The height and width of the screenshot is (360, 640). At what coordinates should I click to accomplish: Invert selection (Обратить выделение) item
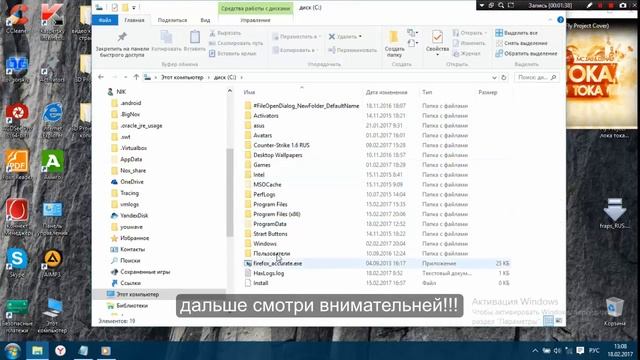pos(526,53)
